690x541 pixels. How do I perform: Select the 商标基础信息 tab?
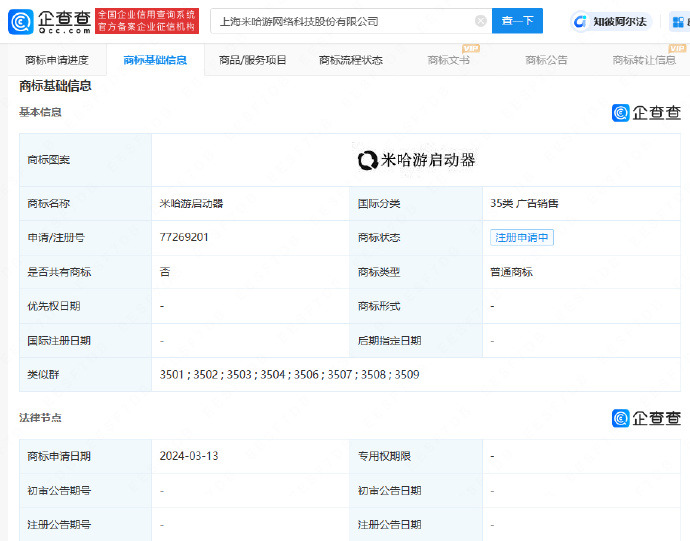(155, 60)
